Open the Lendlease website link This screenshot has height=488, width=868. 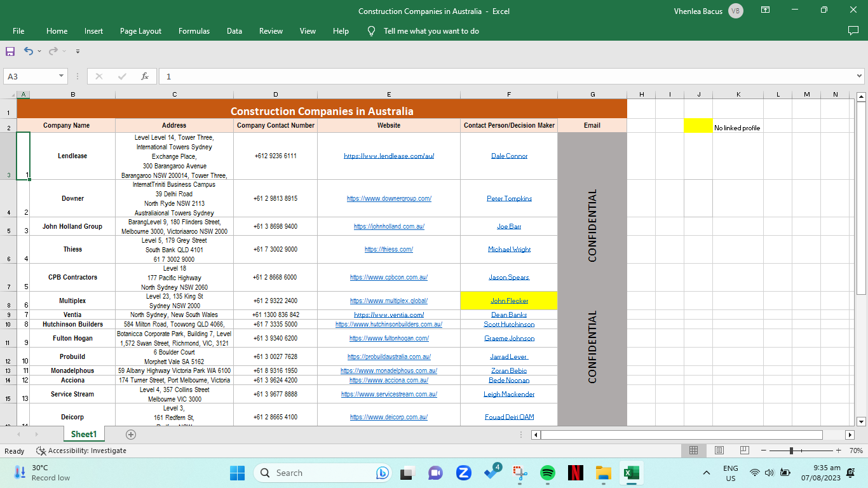[x=388, y=156]
